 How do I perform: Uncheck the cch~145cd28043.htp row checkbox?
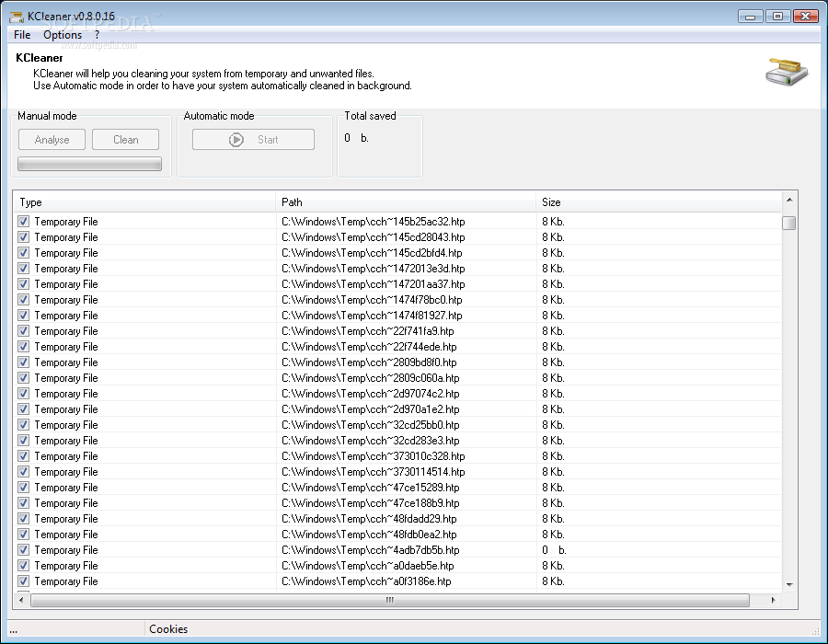23,237
